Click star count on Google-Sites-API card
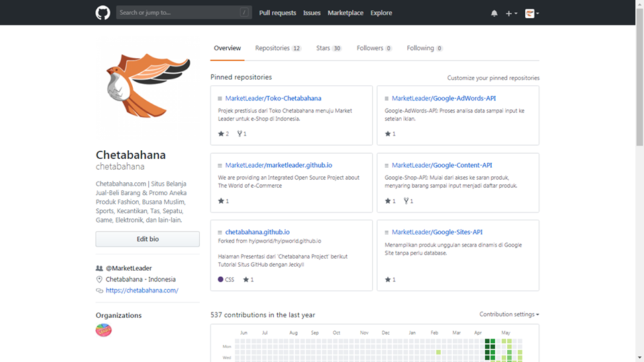 point(390,280)
